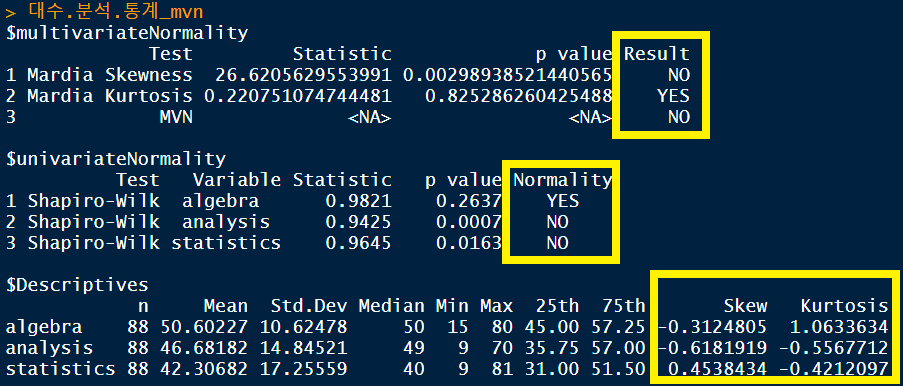Click min value 15 for algebra

458,327
